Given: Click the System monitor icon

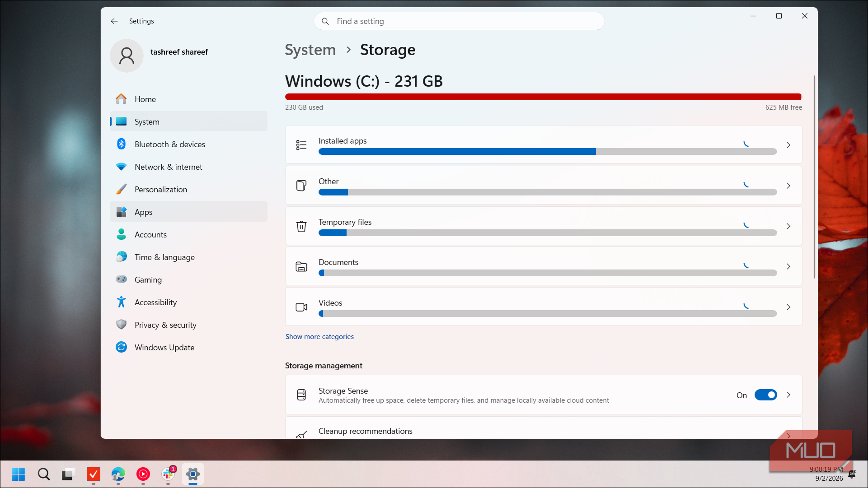Looking at the screenshot, I should tap(121, 121).
